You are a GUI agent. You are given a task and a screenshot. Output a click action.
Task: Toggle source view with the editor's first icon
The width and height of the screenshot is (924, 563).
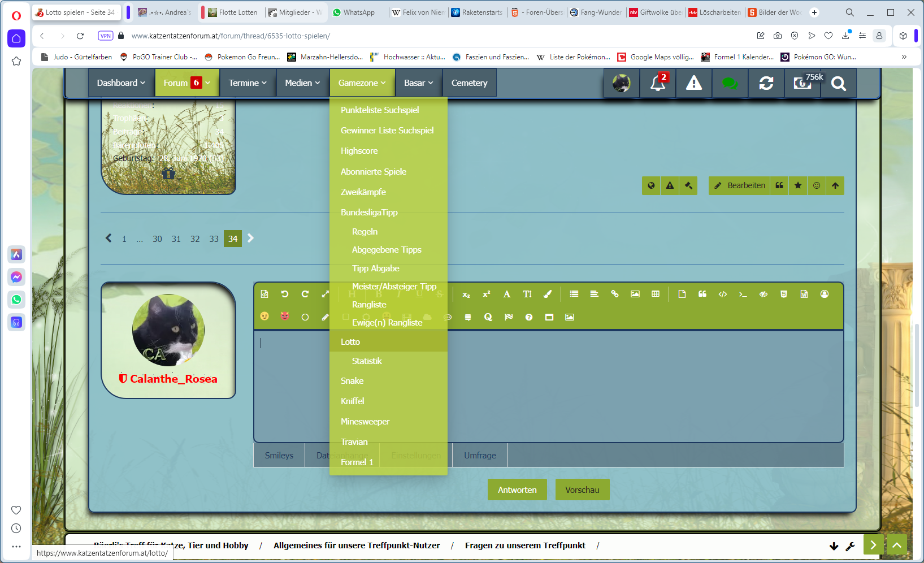coord(264,294)
